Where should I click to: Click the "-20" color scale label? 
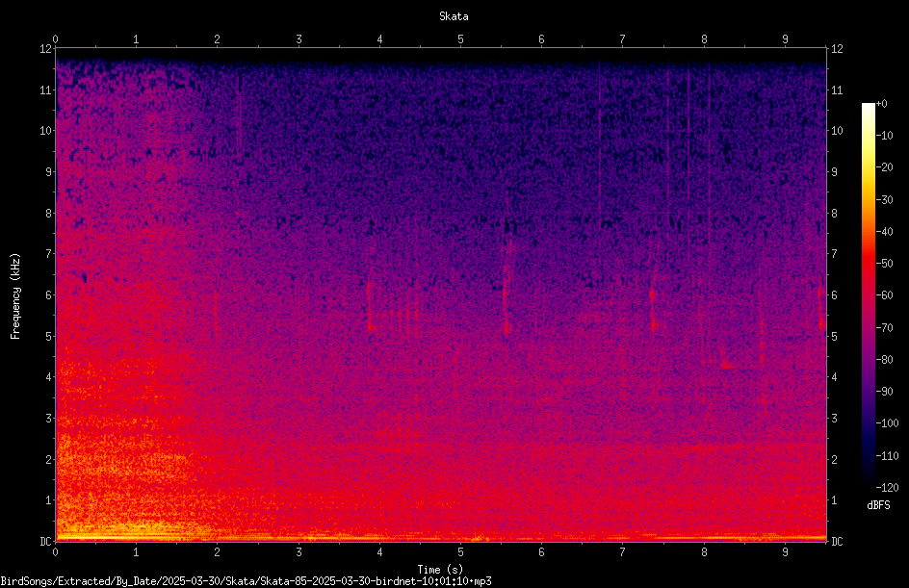pyautogui.click(x=884, y=167)
